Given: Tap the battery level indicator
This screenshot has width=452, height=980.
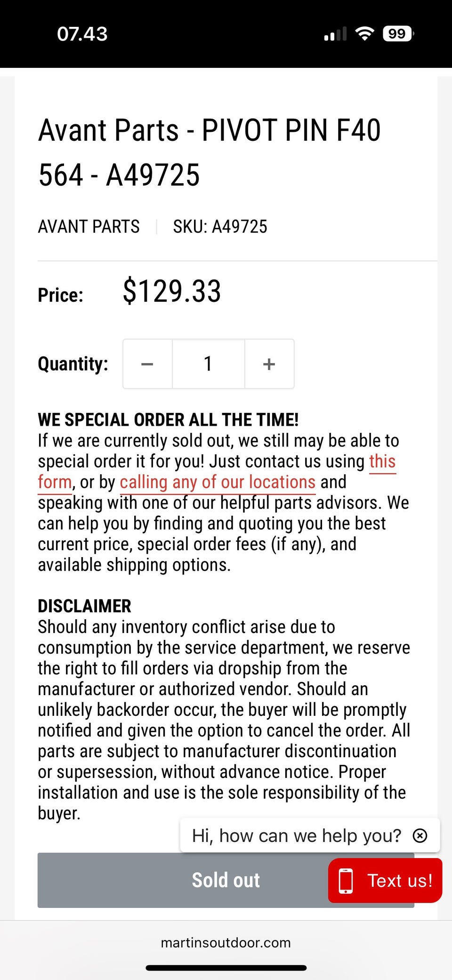Looking at the screenshot, I should coord(398,34).
